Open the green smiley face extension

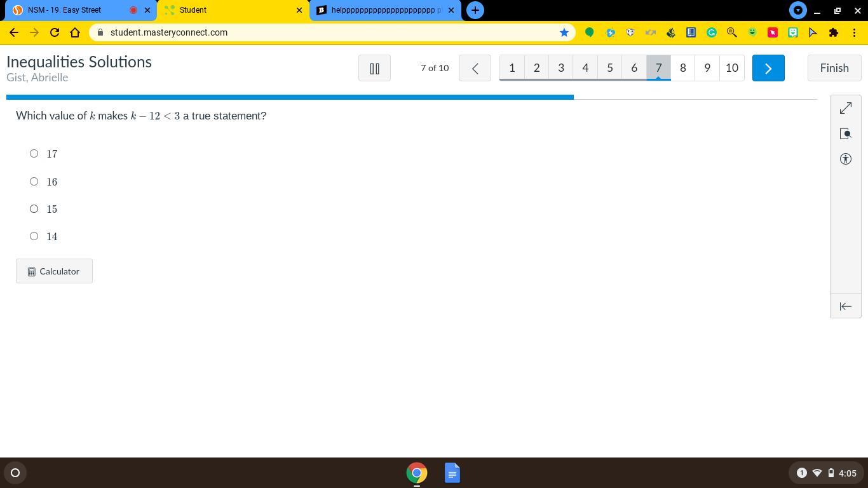(752, 32)
